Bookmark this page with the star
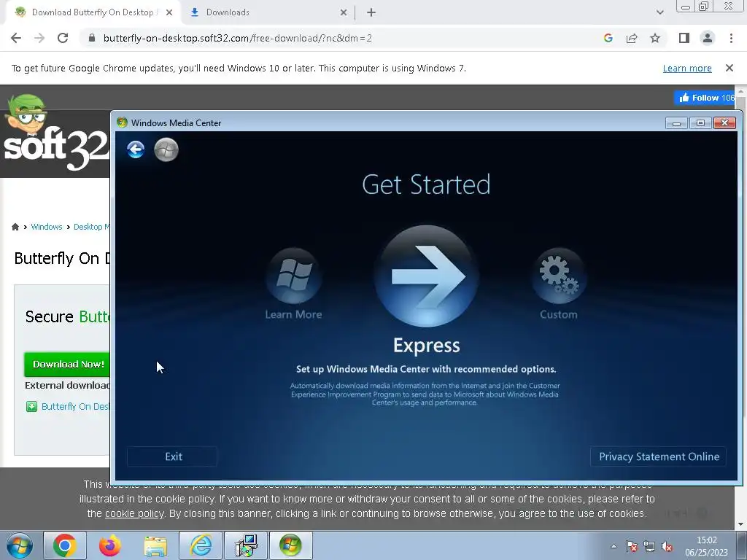The width and height of the screenshot is (747, 560). [x=655, y=38]
